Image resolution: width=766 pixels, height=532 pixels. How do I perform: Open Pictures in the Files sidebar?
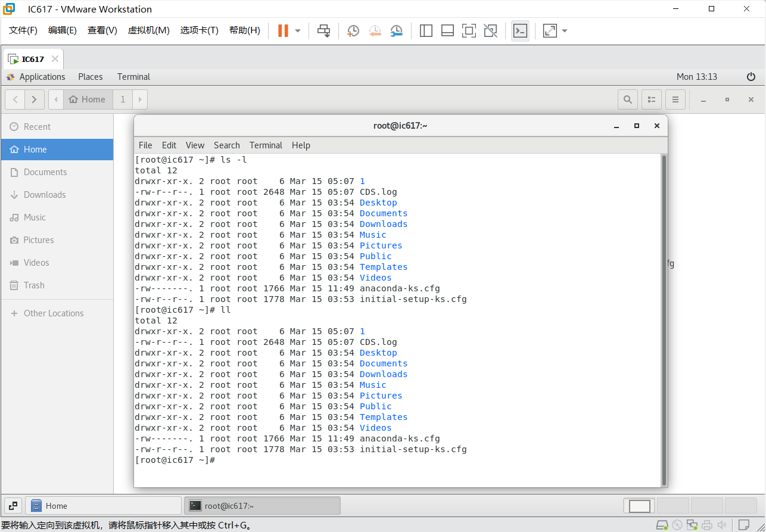point(57,240)
